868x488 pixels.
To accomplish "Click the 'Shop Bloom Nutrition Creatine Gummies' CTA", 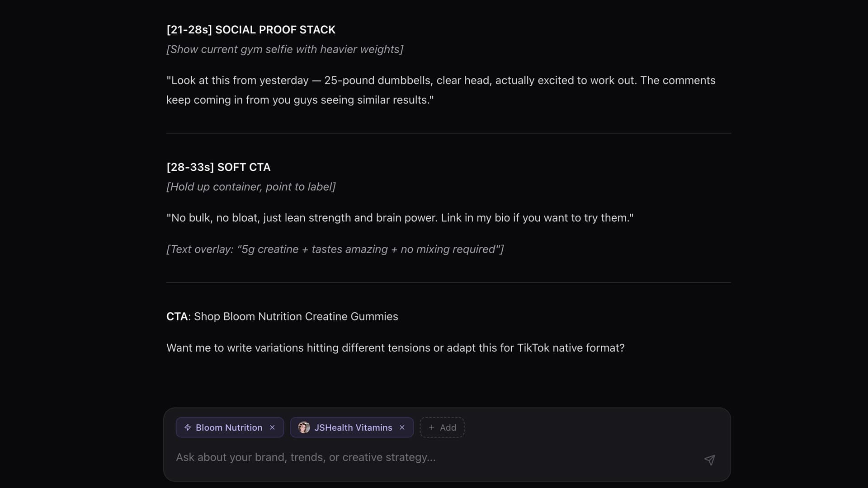I will (296, 316).
